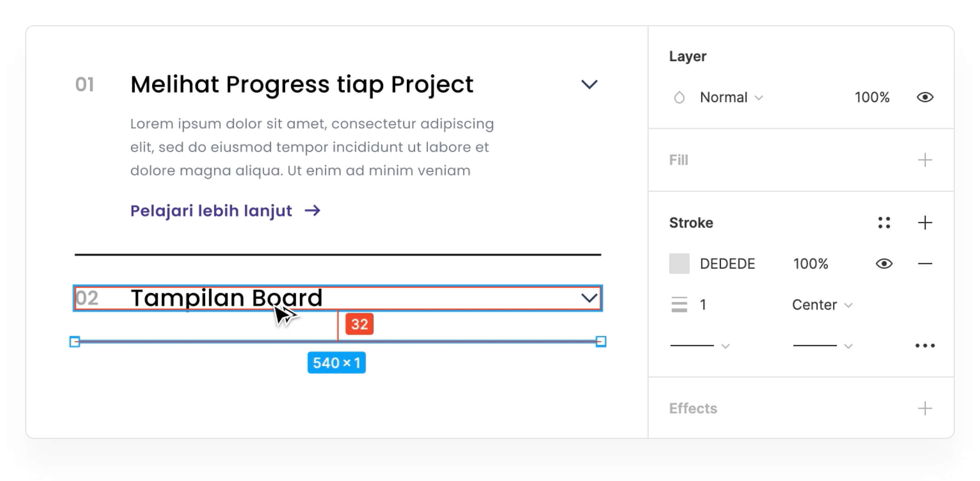Click the stroke weight lines icon
Viewport: 980px width, 481px height.
click(679, 305)
